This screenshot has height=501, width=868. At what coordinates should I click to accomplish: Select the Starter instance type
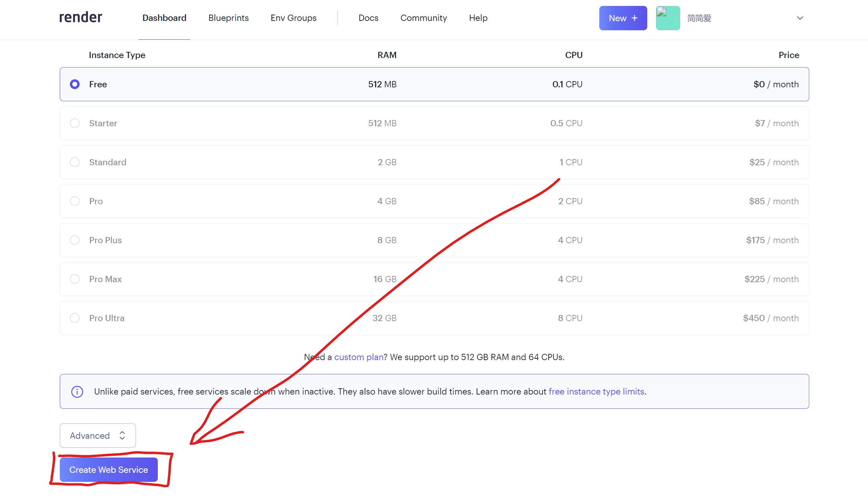click(75, 123)
